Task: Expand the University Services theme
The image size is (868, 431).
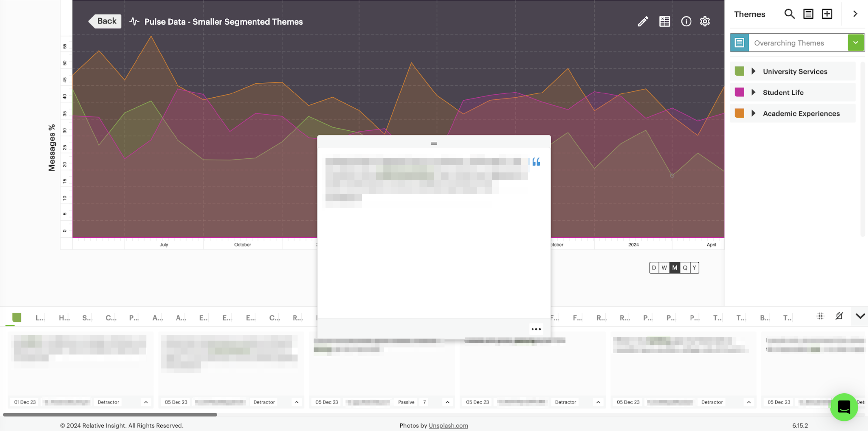Action: 753,71
